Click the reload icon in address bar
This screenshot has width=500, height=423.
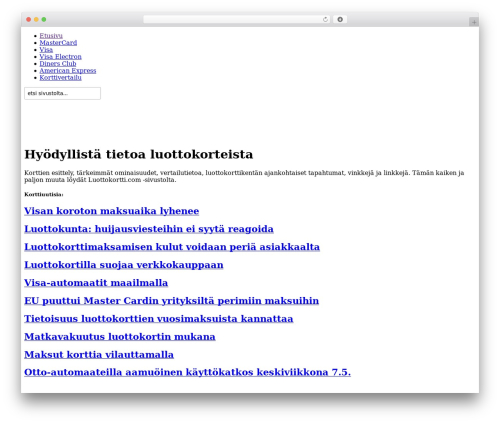pyautogui.click(x=325, y=20)
